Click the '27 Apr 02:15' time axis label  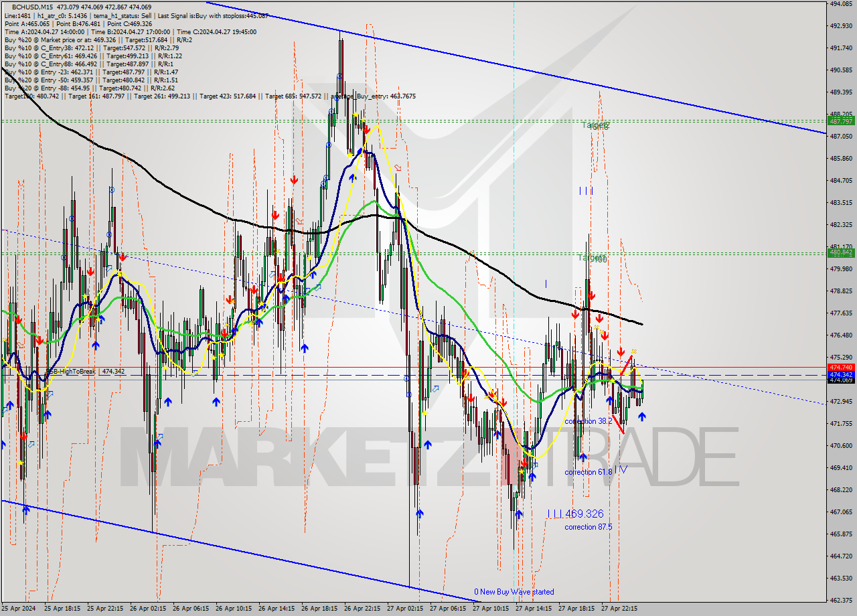[x=404, y=609]
